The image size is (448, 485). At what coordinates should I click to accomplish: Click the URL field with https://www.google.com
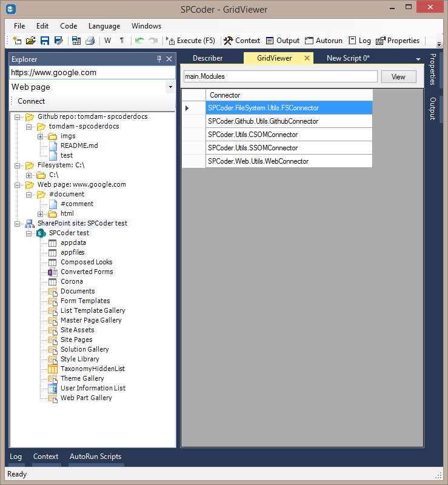pyautogui.click(x=93, y=73)
